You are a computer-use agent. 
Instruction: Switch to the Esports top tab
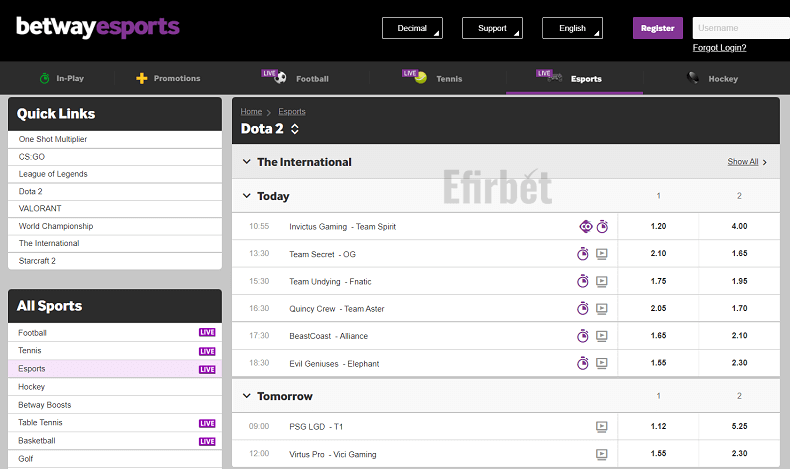point(574,79)
